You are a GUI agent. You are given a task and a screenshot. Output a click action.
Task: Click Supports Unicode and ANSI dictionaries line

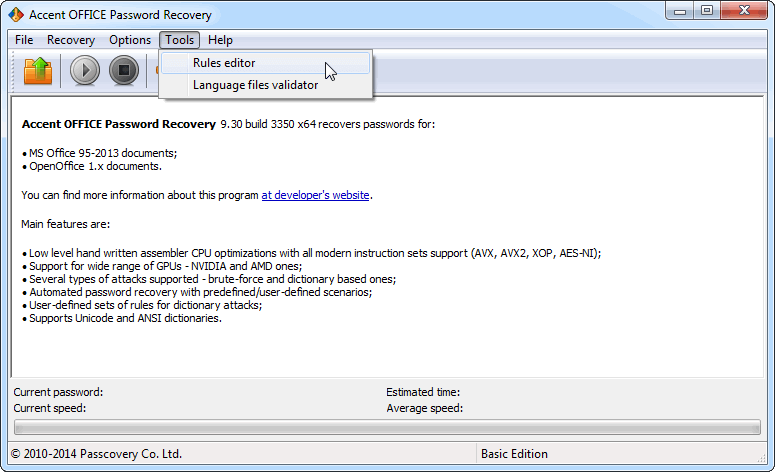pos(122,318)
